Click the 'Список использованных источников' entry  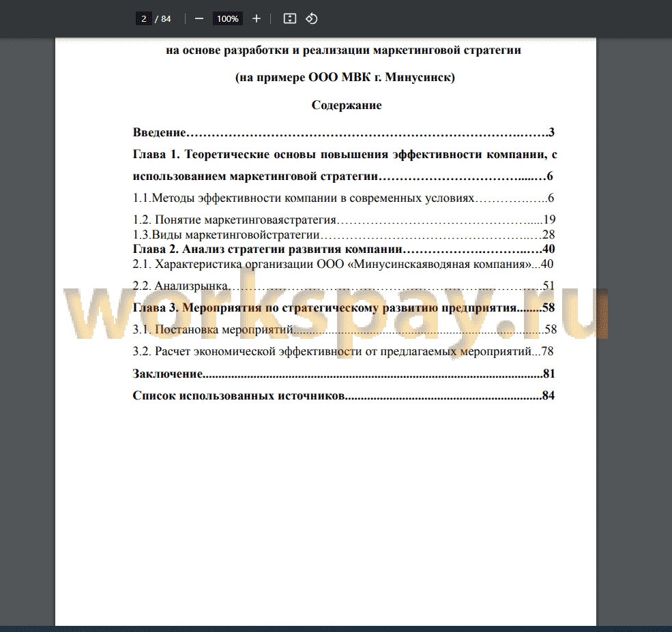click(x=344, y=395)
